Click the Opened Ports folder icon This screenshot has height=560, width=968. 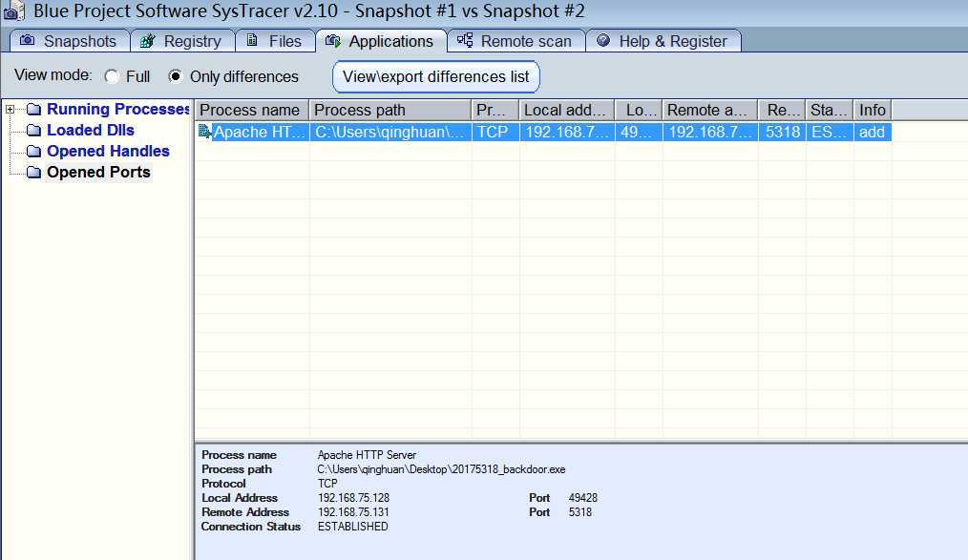(34, 173)
